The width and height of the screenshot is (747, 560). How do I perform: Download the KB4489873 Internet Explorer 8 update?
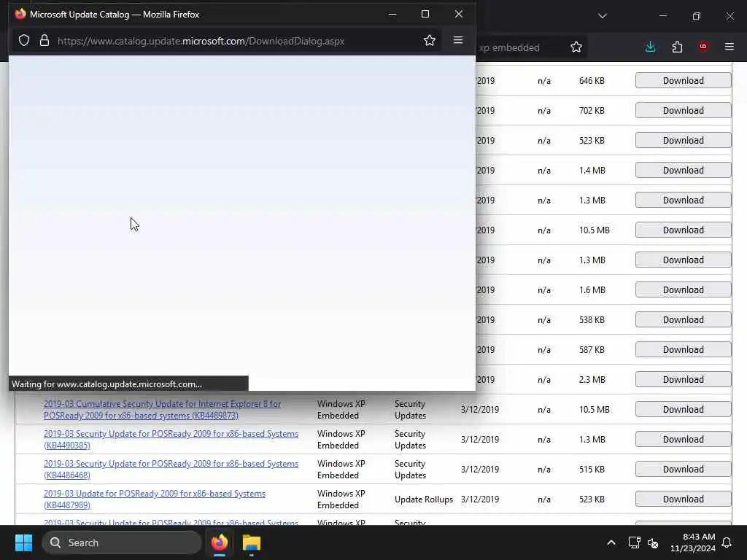[683, 410]
